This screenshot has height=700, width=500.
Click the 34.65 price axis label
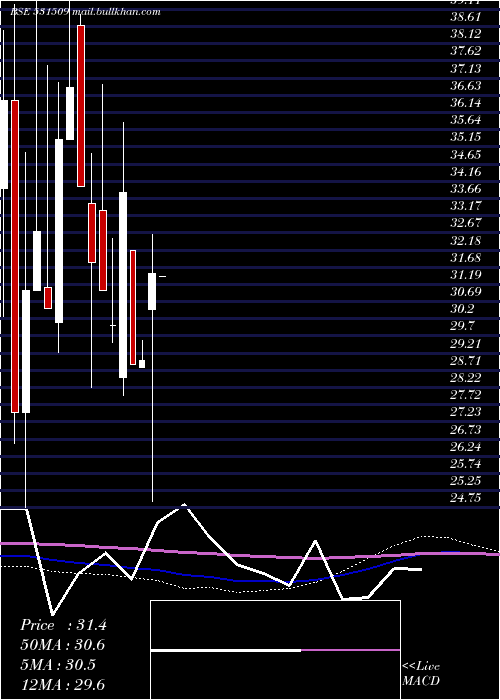[x=466, y=154]
